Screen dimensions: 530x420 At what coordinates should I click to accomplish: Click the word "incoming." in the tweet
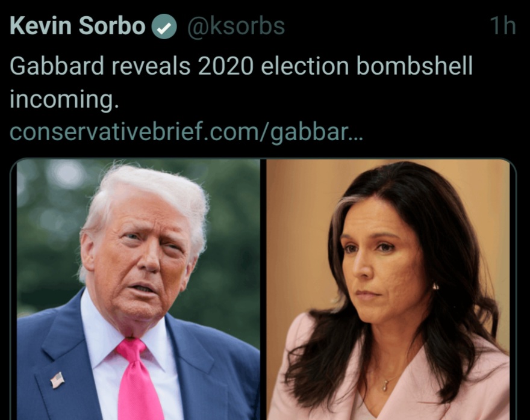[64, 100]
